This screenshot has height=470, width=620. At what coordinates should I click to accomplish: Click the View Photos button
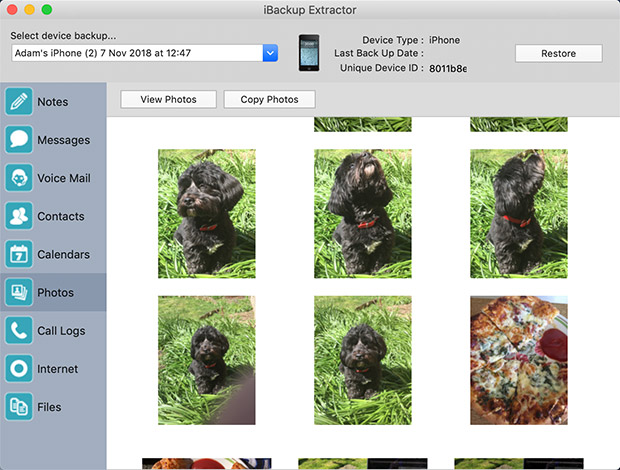coord(168,99)
